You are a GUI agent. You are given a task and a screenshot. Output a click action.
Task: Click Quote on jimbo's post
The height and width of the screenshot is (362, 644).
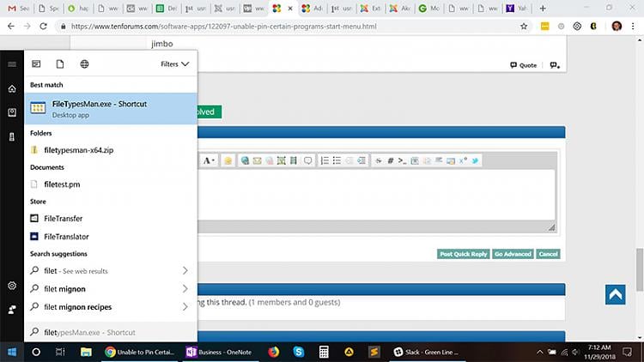523,65
